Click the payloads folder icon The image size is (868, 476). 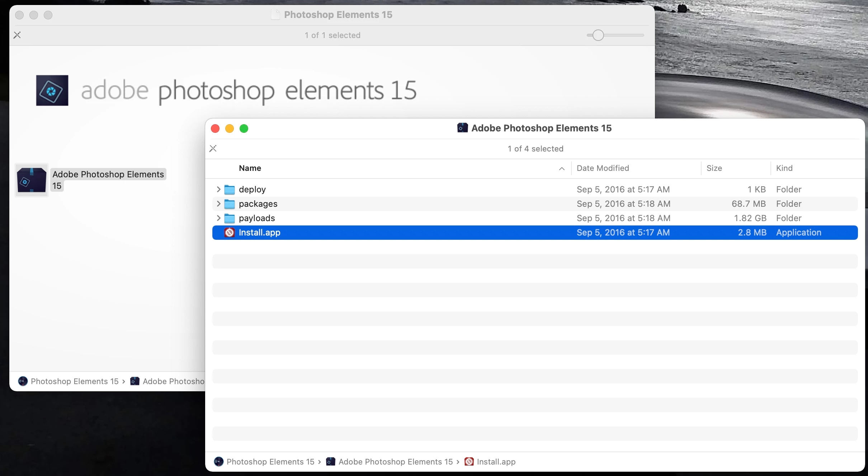pos(230,218)
